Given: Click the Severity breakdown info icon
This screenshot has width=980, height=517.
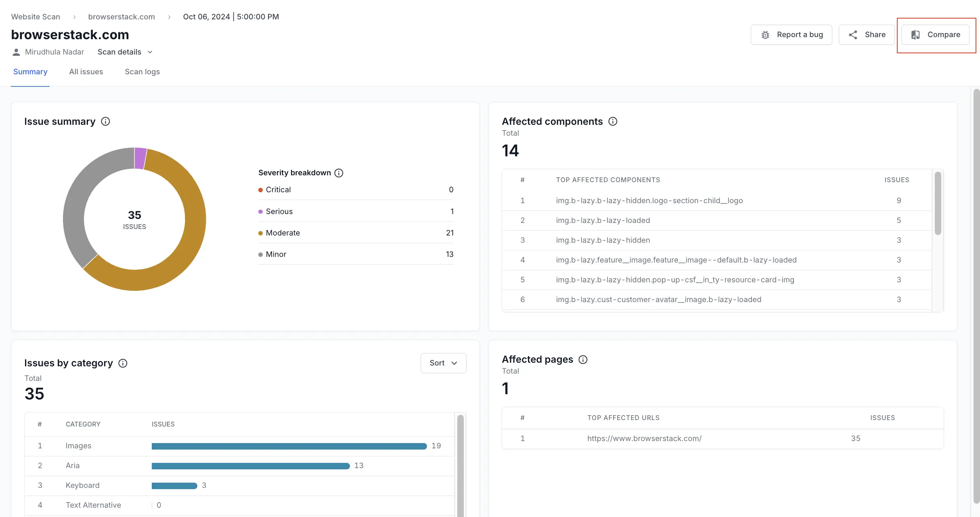Looking at the screenshot, I should coord(339,173).
